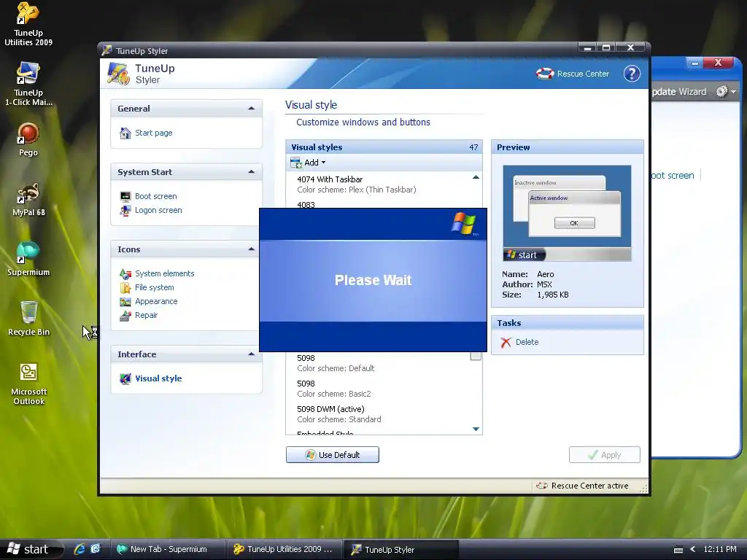The image size is (747, 560).
Task: Expand hidden system tray icons arrow
Action: (693, 549)
